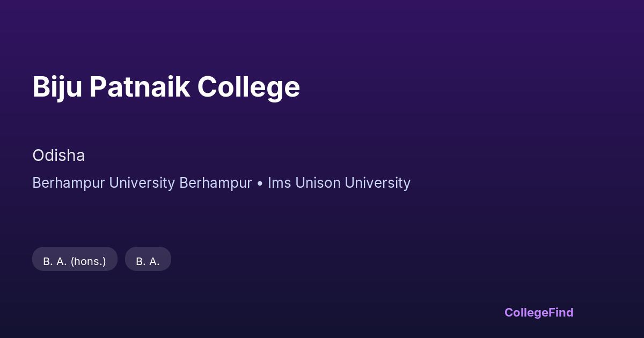This screenshot has width=644, height=338.
Task: Click the word "Unison" in the affiliation line
Action: [x=317, y=183]
